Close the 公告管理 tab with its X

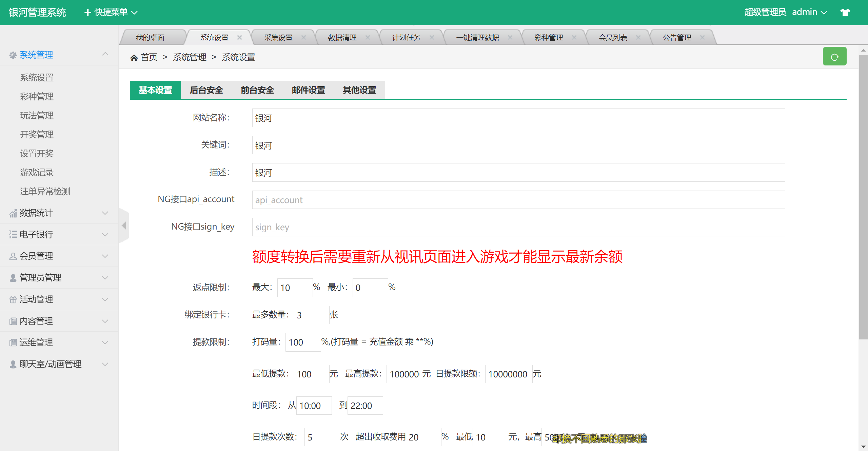coord(702,37)
